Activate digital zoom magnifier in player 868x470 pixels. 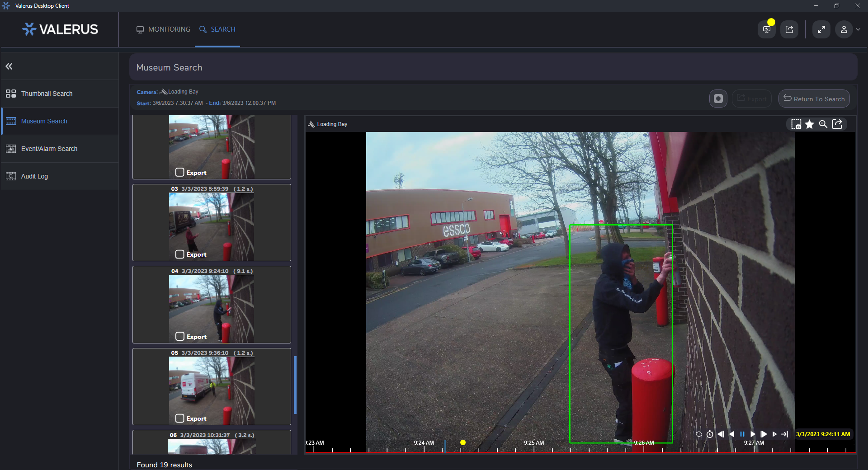pos(823,124)
